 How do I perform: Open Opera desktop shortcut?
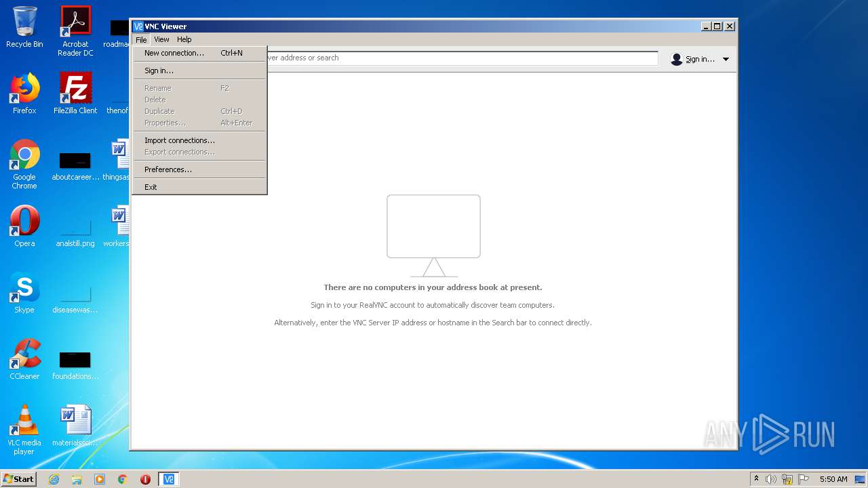pos(24,226)
